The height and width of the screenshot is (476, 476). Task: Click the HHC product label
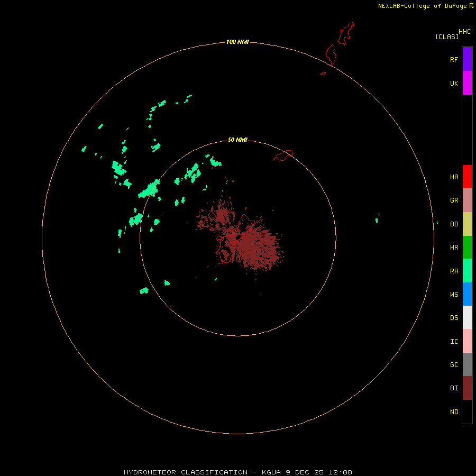464,32
